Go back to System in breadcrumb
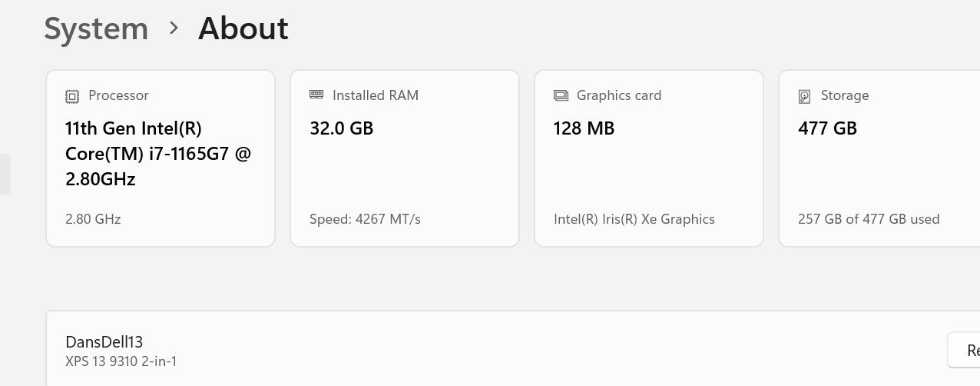The height and width of the screenshot is (386, 980). click(96, 29)
